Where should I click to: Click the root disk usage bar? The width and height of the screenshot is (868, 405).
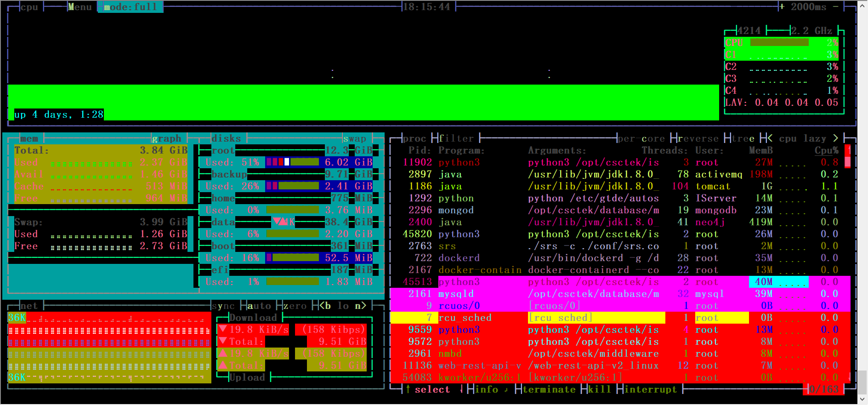click(292, 162)
